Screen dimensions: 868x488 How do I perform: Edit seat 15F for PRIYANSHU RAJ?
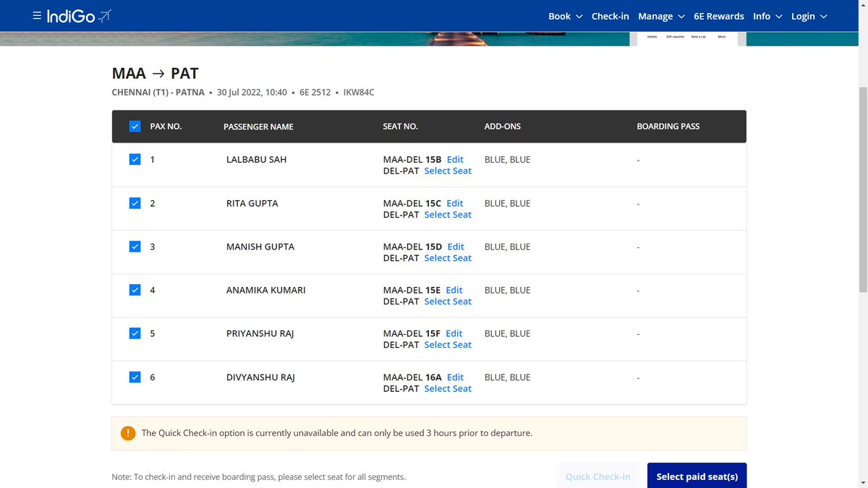point(454,333)
